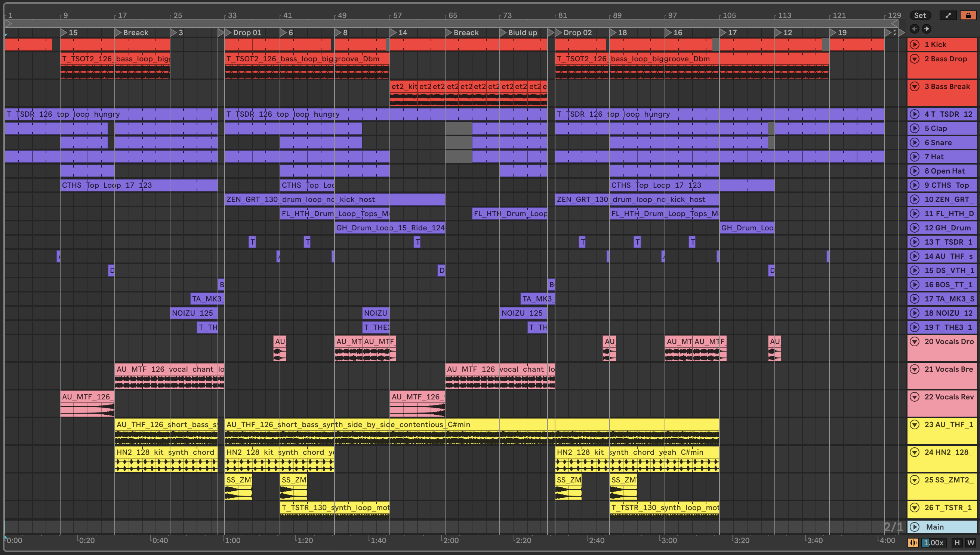Screen dimensions: 980x555
Task: Jump to the previous locator arrow
Action: coord(914,28)
